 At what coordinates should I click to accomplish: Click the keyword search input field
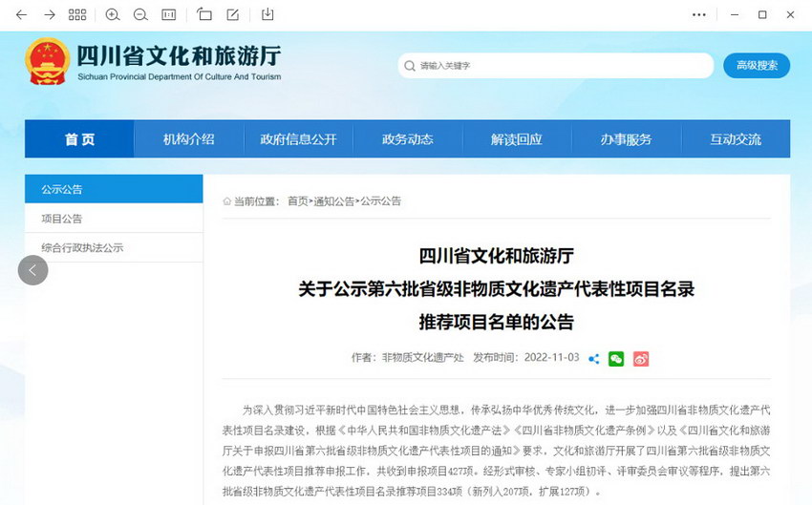[x=559, y=66]
